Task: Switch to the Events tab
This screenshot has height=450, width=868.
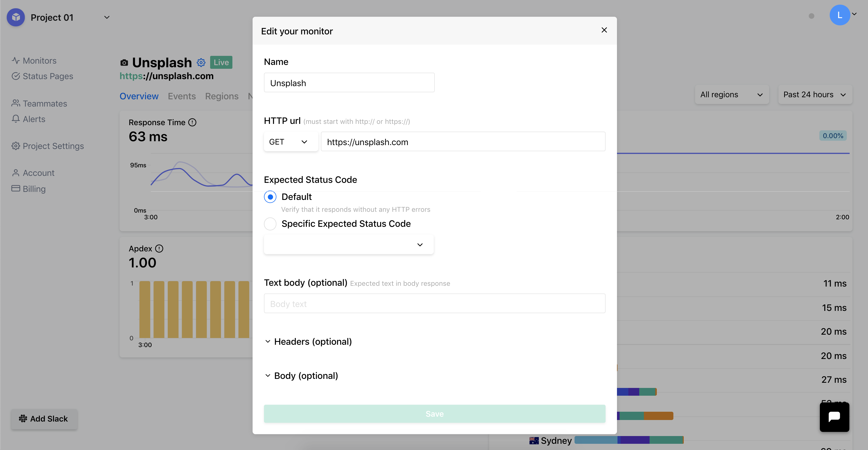Action: (x=182, y=96)
